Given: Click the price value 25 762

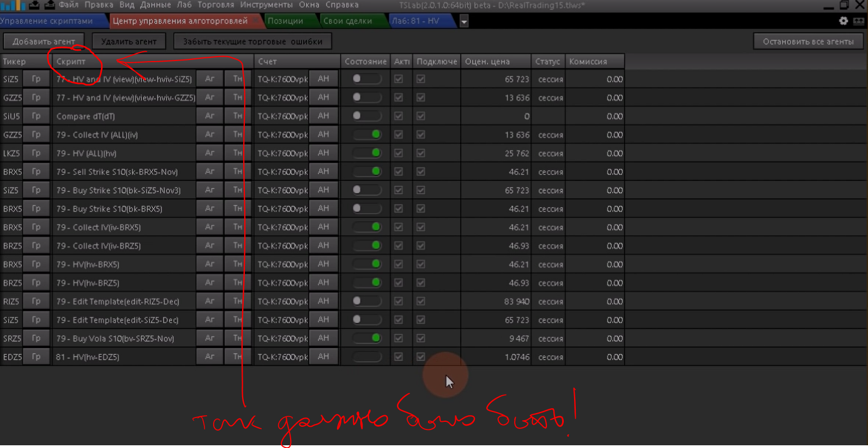Looking at the screenshot, I should 517,153.
